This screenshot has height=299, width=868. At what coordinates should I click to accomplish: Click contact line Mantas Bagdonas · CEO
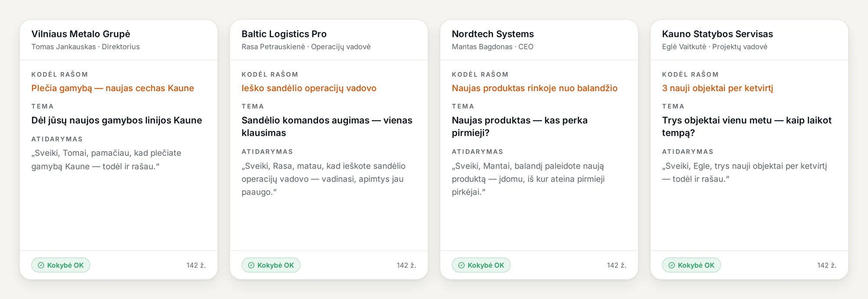coord(493,47)
